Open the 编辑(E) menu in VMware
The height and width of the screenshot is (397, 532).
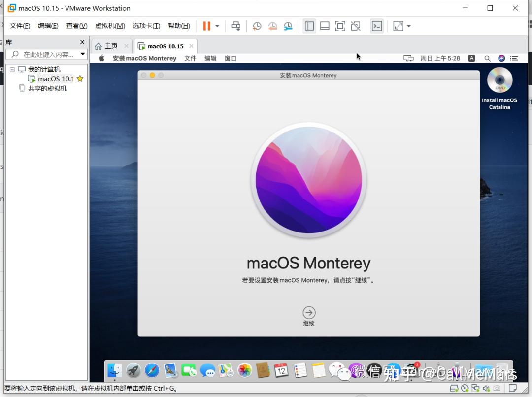coord(48,26)
